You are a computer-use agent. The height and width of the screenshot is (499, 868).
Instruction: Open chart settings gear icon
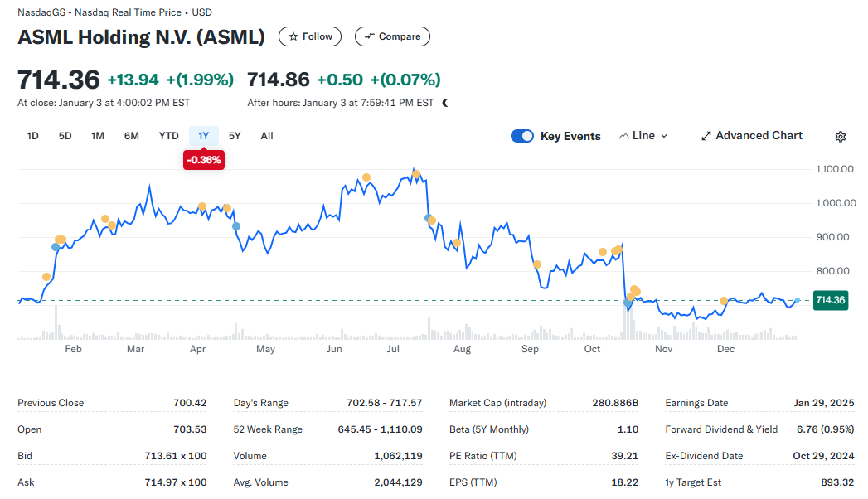(841, 137)
